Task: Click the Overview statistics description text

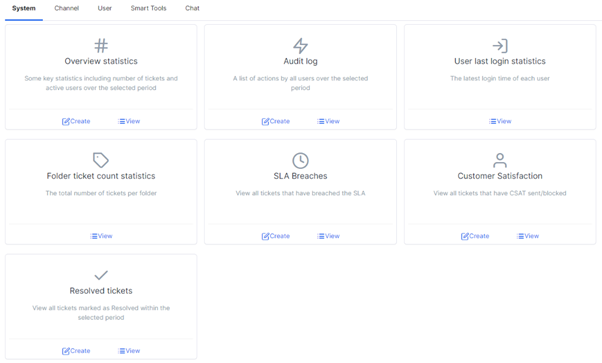Action: [101, 83]
